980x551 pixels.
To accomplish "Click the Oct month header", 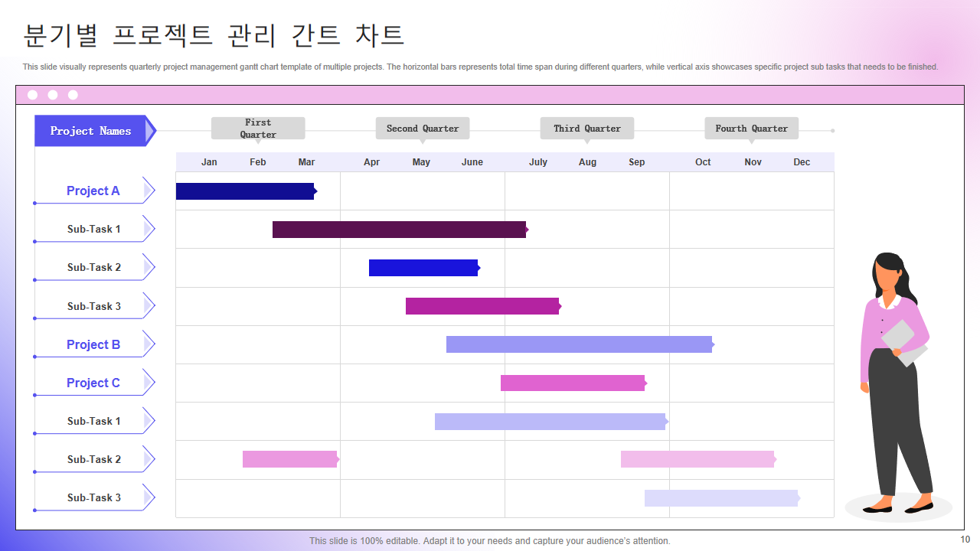I will pos(703,162).
